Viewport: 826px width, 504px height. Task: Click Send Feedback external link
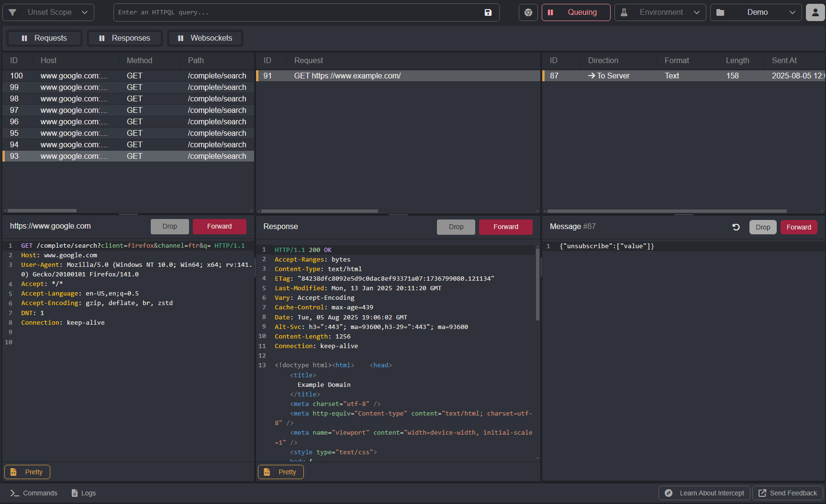point(787,493)
